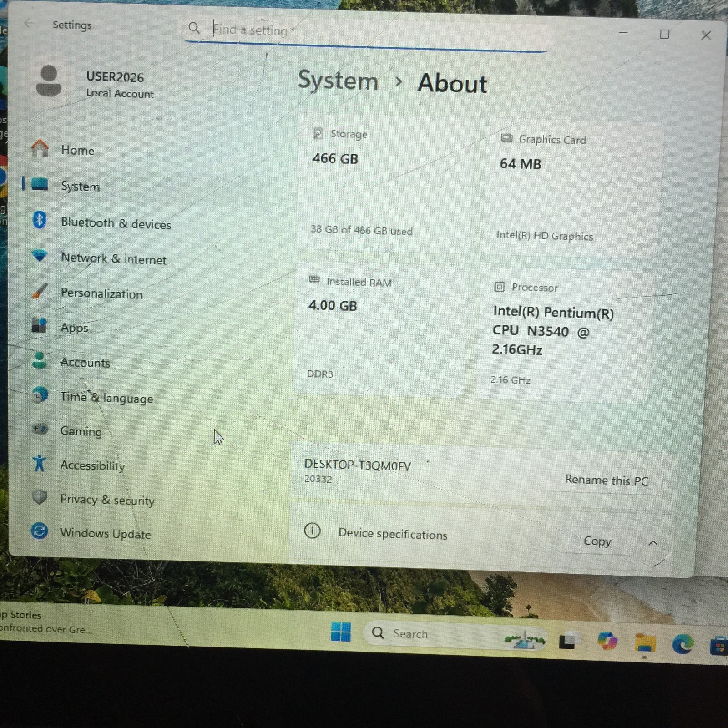Screen dimensions: 728x728
Task: Click the Gaming controller icon
Action: click(x=40, y=429)
